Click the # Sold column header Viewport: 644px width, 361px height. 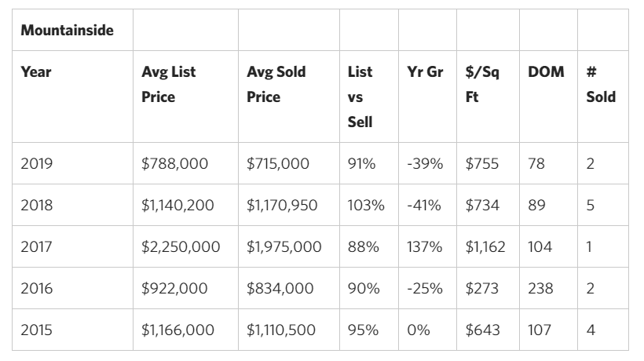pyautogui.click(x=603, y=97)
